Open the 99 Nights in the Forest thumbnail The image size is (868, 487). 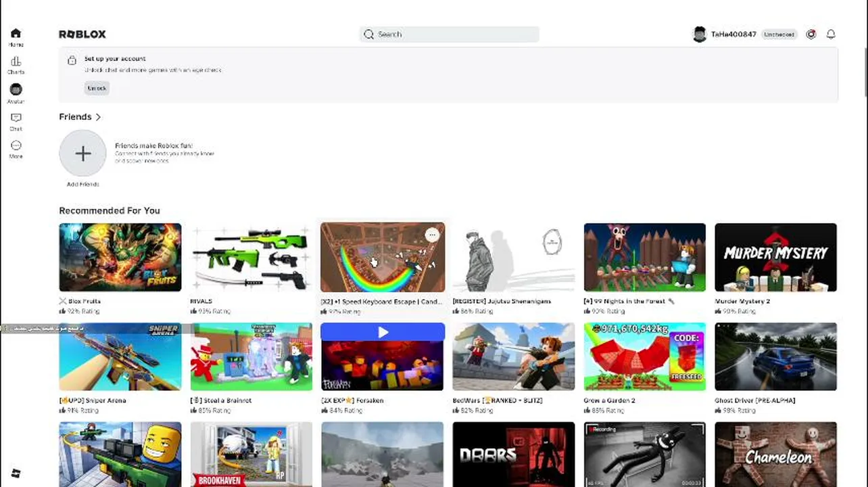pos(645,257)
